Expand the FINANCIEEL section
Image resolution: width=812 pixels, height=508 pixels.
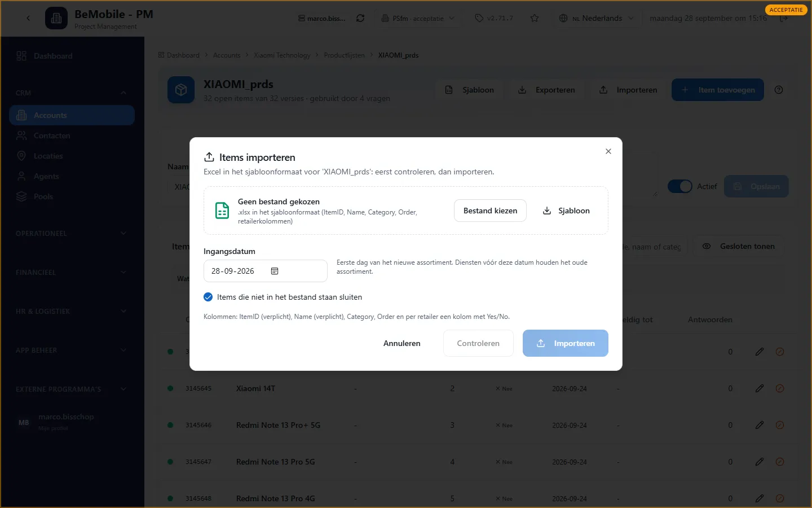[72, 272]
